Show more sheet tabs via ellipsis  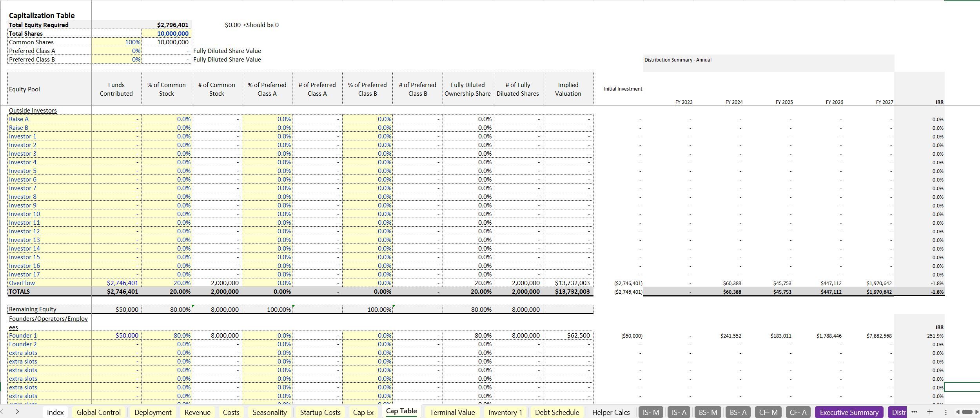[915, 412]
